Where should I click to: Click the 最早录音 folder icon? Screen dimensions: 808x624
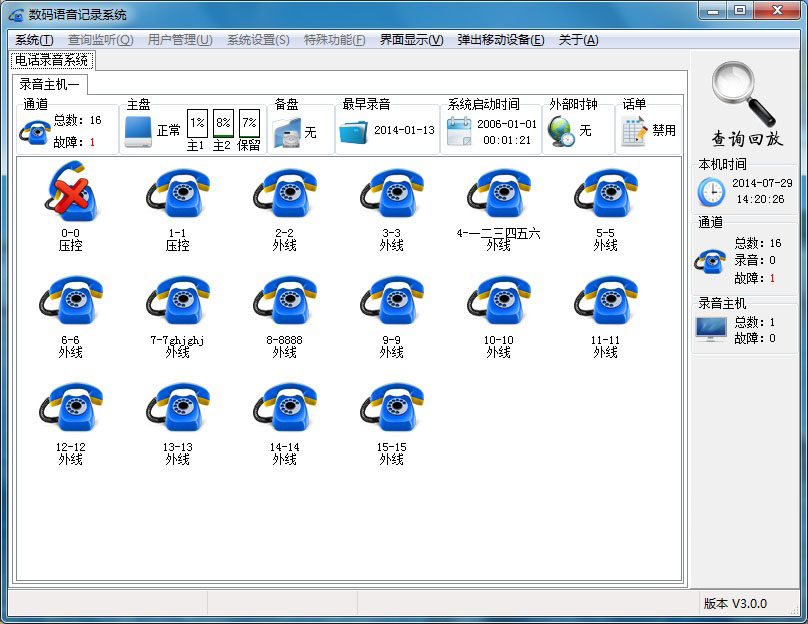[353, 131]
